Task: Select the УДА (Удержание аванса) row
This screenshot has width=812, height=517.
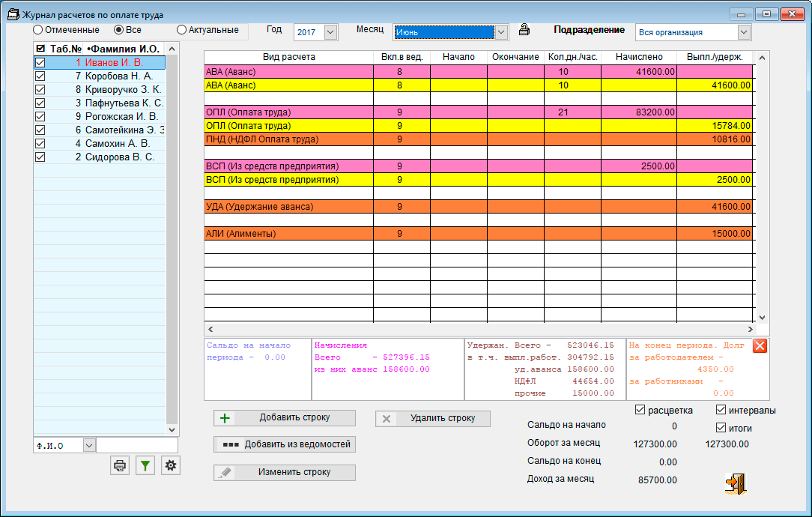Action: pos(479,207)
